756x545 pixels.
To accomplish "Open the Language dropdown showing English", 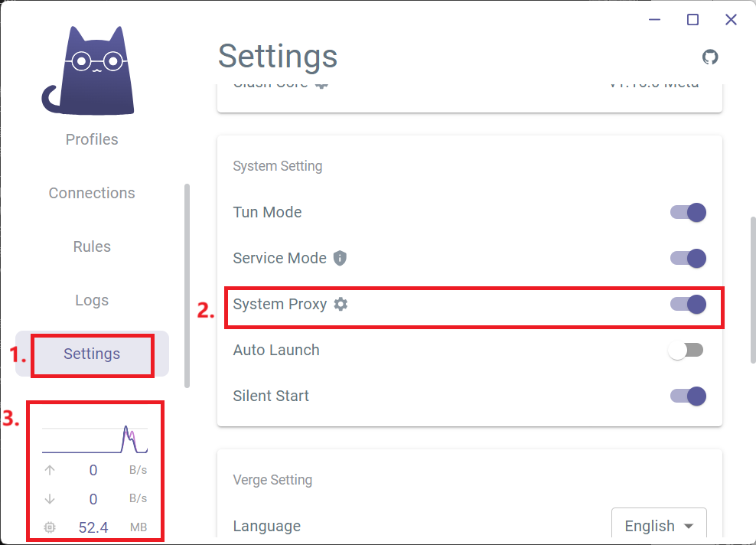I will (x=659, y=525).
